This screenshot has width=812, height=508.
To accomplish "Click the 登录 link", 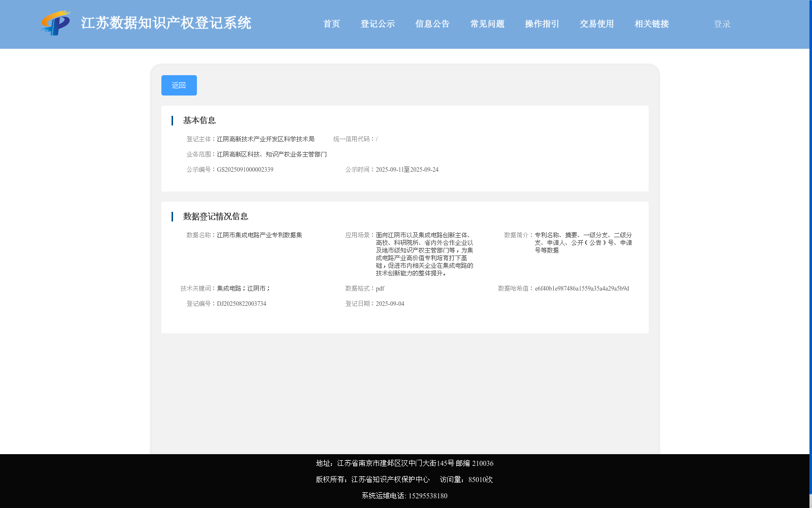I will pyautogui.click(x=722, y=24).
